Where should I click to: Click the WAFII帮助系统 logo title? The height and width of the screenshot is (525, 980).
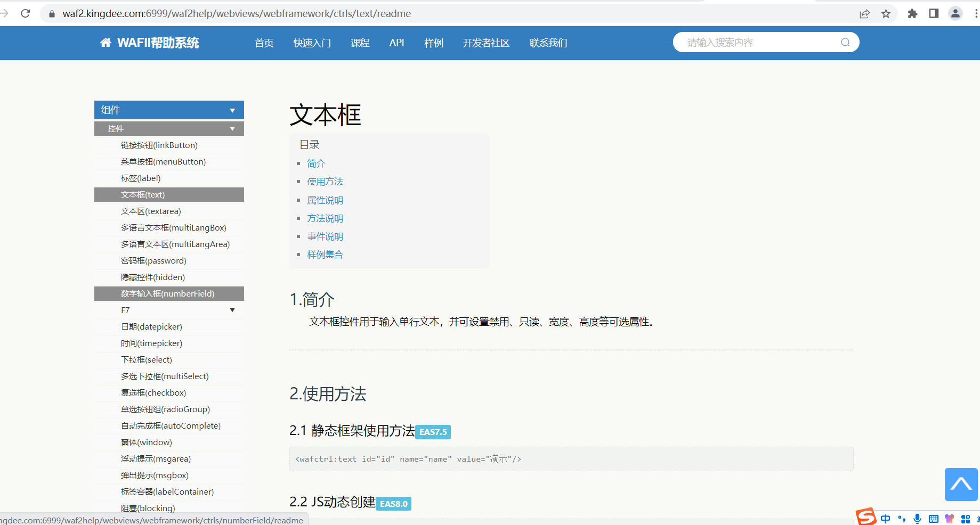(x=158, y=43)
